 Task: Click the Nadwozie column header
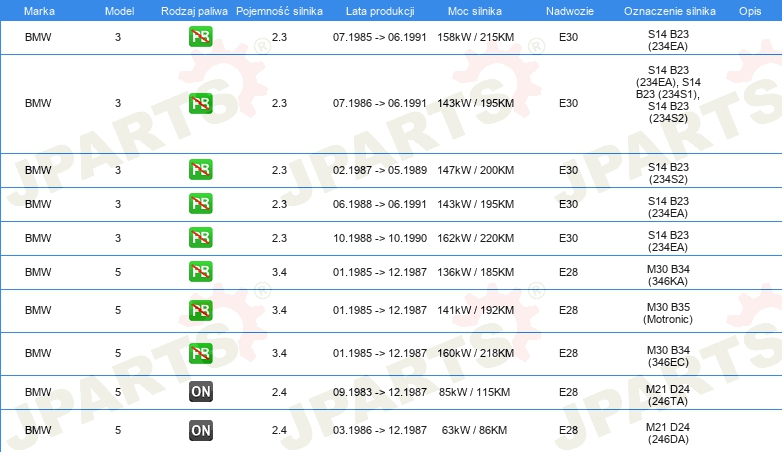570,11
